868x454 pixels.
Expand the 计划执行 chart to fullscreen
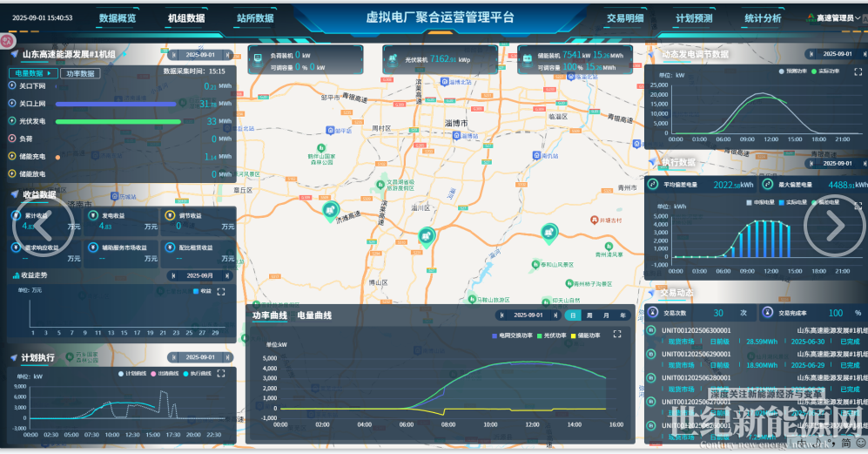click(221, 374)
